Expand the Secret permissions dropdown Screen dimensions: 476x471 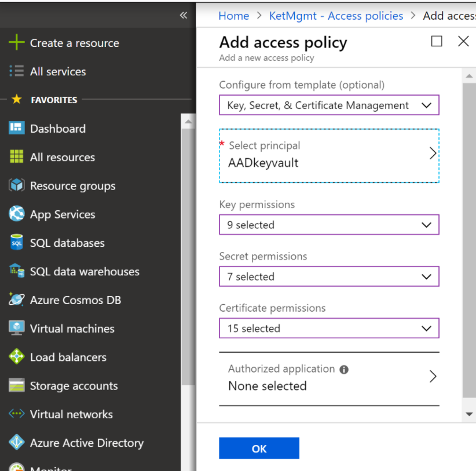329,276
